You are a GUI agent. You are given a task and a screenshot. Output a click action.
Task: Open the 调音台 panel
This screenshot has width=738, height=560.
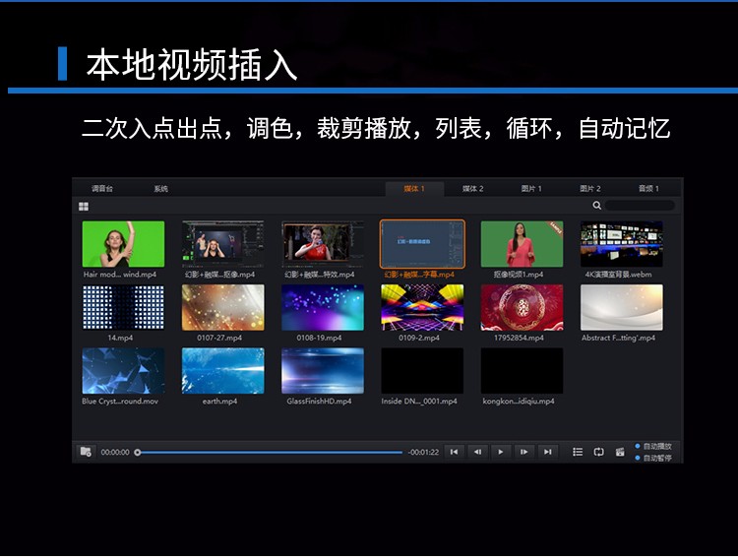click(x=102, y=188)
